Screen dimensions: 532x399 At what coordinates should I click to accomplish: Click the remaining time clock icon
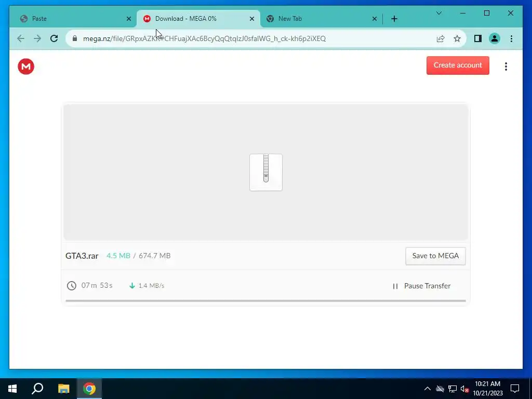tap(72, 286)
